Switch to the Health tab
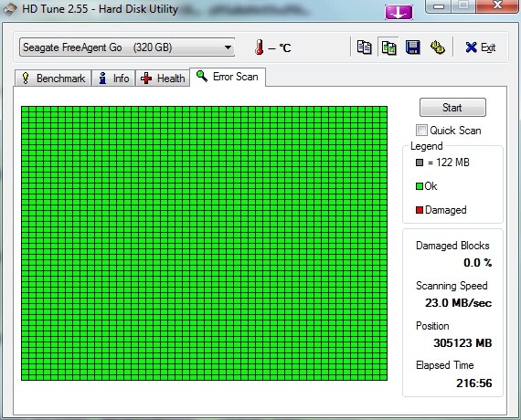Screen dimensions: 521x420 [x=163, y=79]
